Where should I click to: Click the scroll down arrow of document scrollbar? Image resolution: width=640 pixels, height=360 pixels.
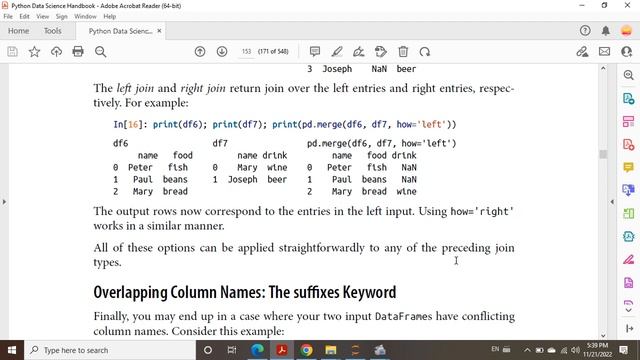pyautogui.click(x=603, y=335)
